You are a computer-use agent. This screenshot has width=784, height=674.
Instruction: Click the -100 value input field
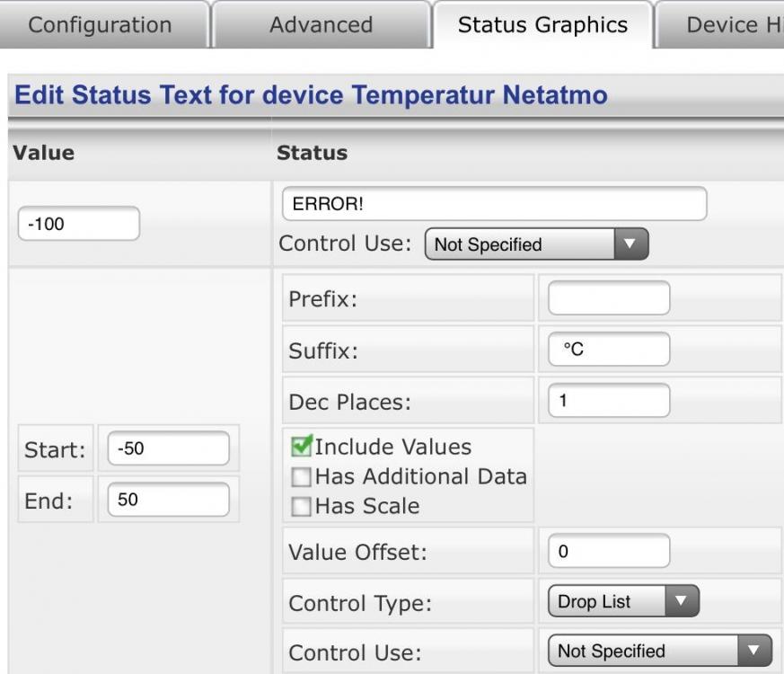click(79, 224)
